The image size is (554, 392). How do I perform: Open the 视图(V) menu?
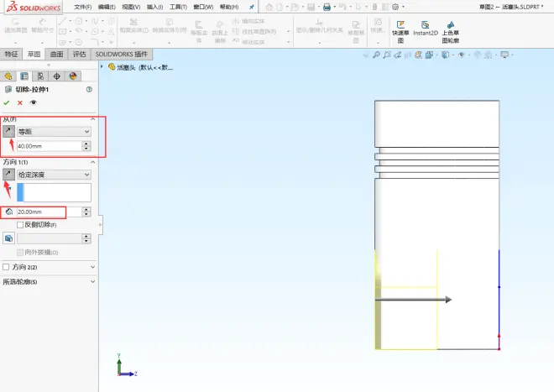point(131,7)
